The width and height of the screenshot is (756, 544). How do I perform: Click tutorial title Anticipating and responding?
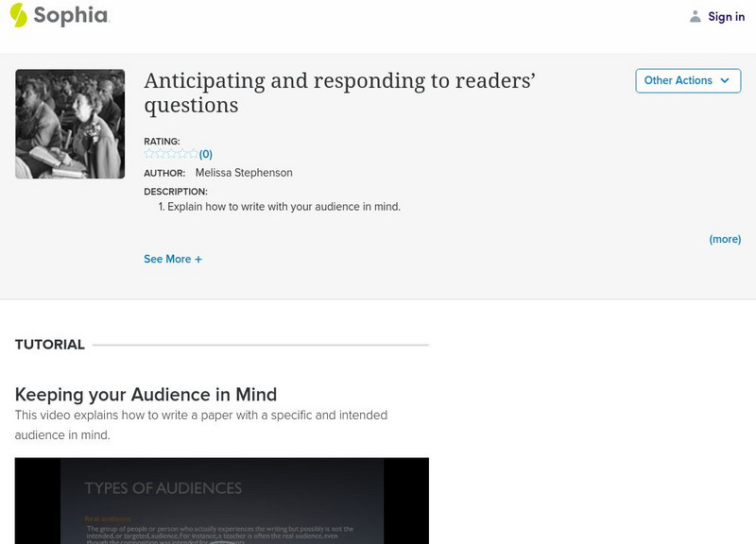[x=339, y=93]
